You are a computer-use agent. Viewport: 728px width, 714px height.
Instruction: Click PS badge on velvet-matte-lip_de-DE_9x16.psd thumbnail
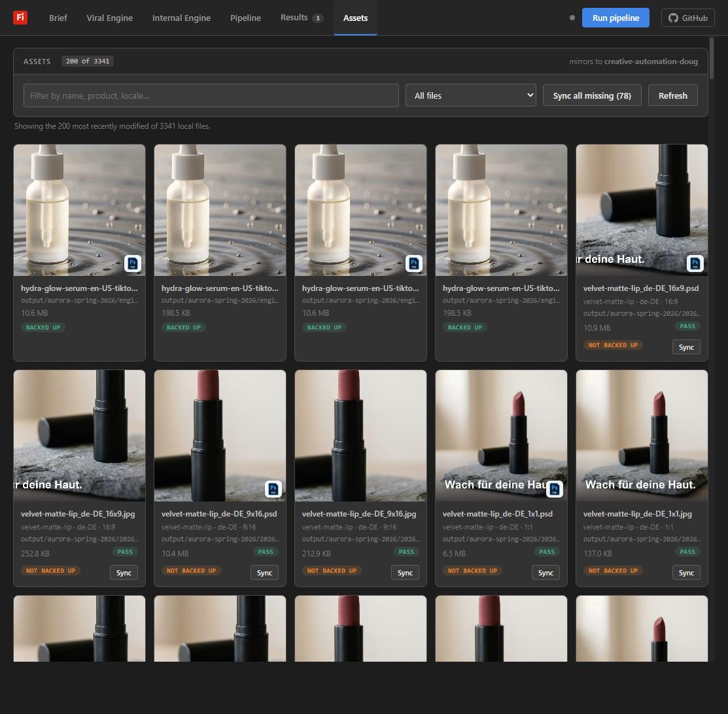click(x=273, y=489)
